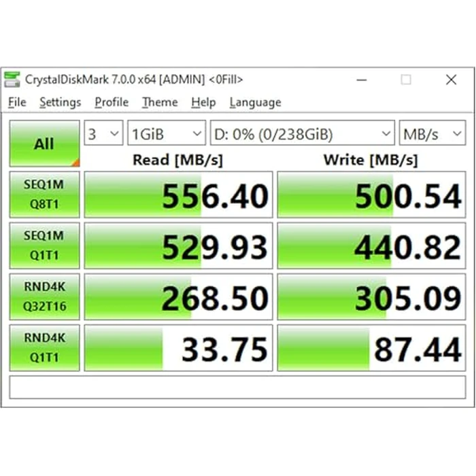476x476 pixels.
Task: Click the Read [MB/s] column header
Action: click(178, 160)
